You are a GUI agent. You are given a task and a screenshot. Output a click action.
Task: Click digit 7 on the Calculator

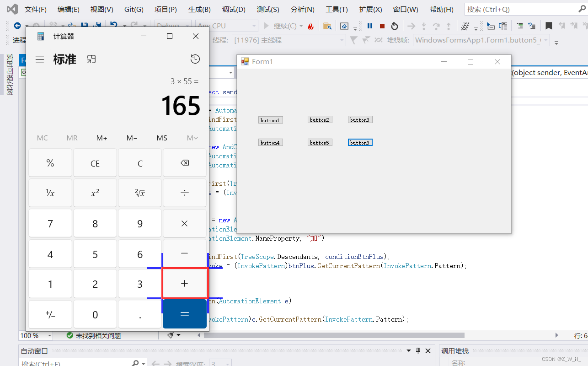click(x=50, y=223)
